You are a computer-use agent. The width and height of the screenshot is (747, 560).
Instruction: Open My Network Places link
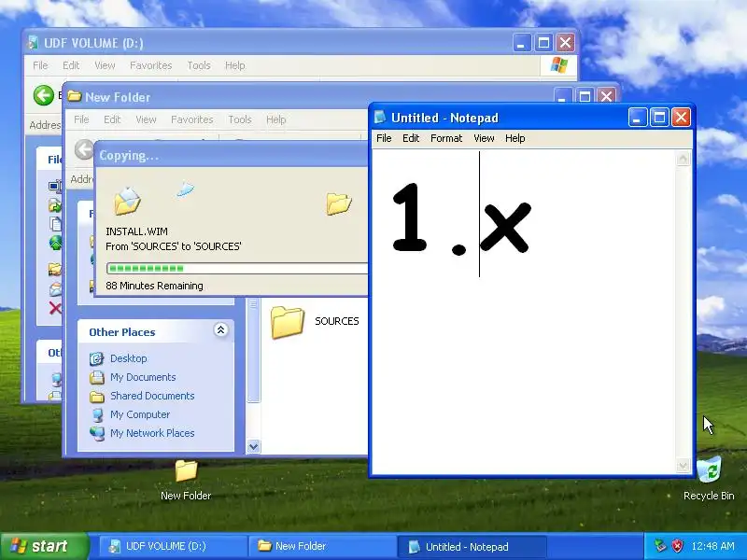(x=152, y=433)
